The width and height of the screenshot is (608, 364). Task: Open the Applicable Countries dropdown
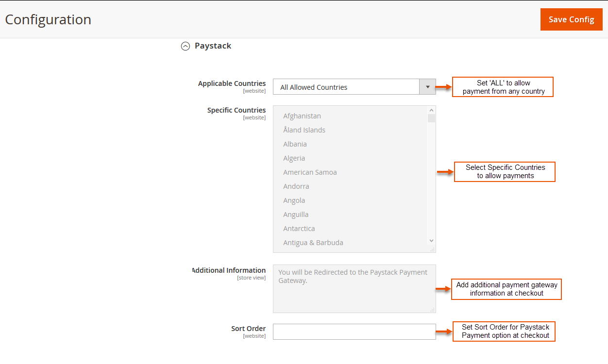[x=346, y=87]
